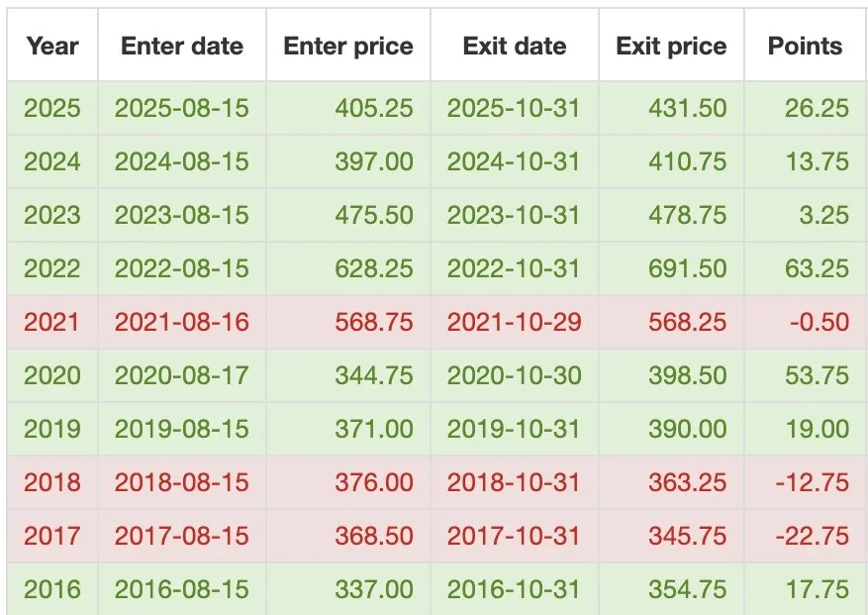Click the 2021-08-16 enter date cell

click(182, 322)
